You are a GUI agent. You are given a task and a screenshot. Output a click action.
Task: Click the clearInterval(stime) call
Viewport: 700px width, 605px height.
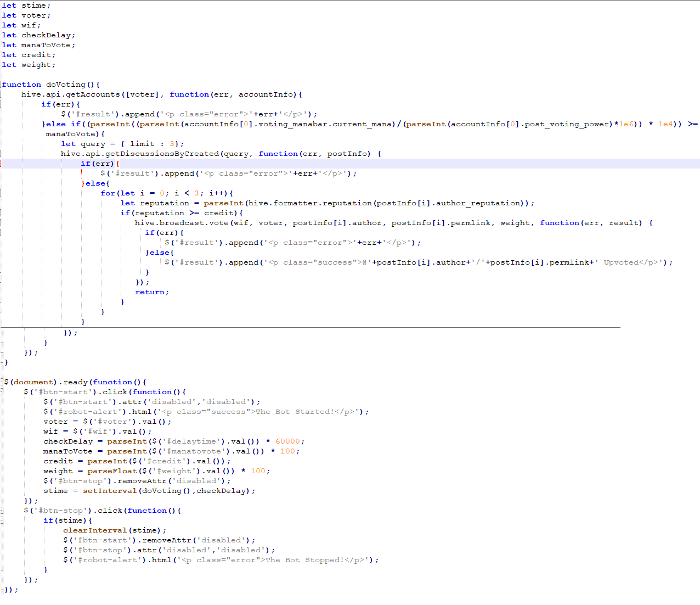pyautogui.click(x=115, y=530)
